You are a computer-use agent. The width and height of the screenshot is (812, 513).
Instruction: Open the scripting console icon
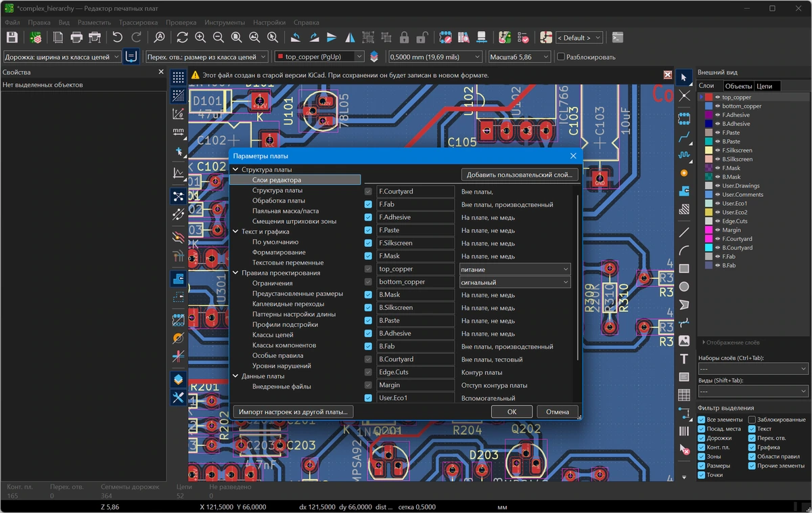[x=617, y=38]
